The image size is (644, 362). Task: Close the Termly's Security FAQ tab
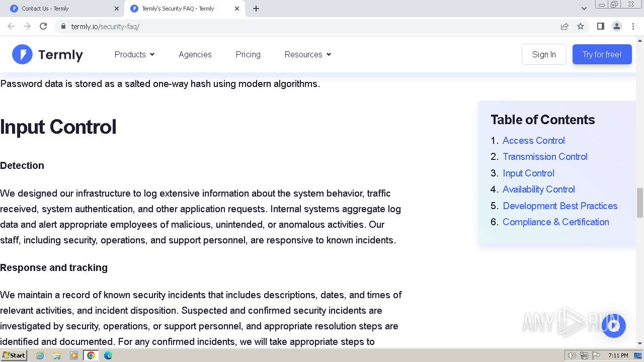(x=237, y=9)
